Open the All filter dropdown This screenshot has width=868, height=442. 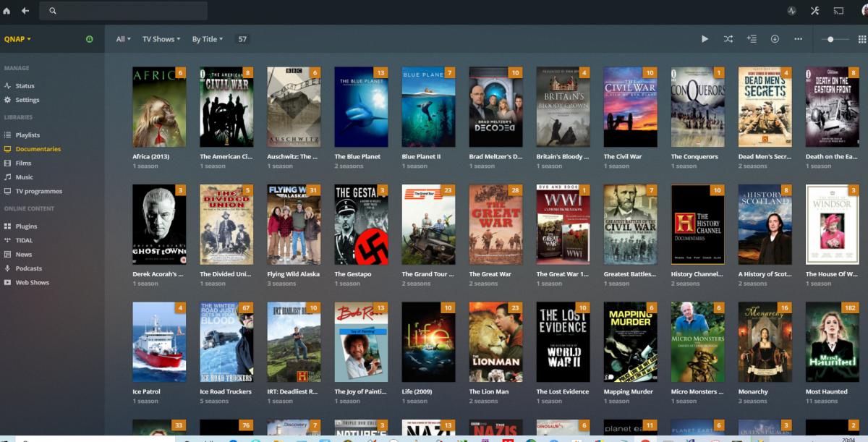click(x=123, y=39)
